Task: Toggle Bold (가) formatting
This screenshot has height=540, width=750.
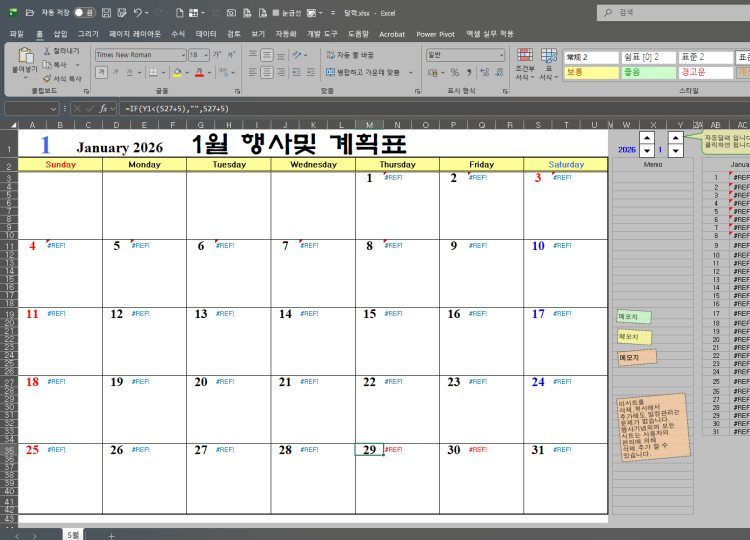Action: (101, 72)
